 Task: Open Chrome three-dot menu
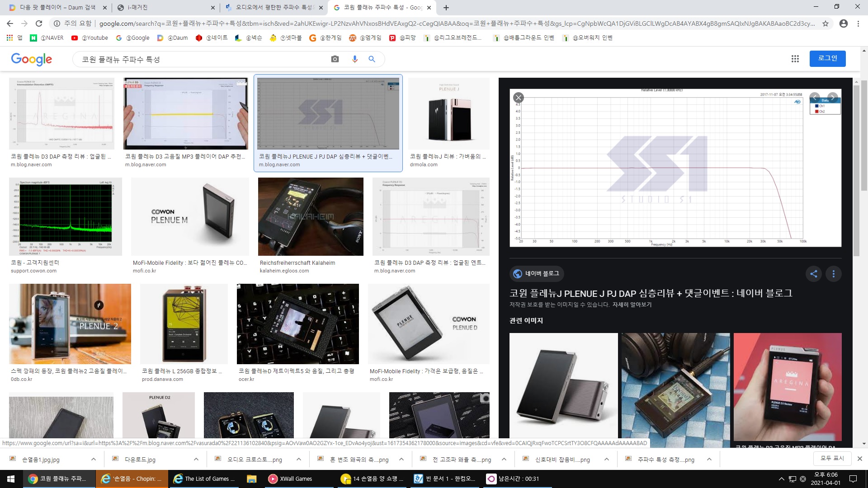(858, 23)
